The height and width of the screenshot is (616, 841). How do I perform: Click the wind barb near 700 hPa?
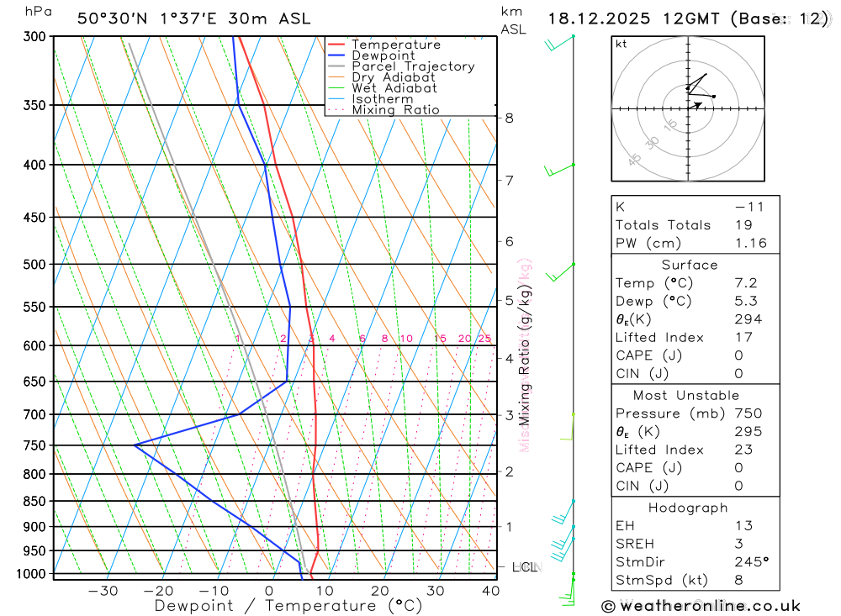click(x=568, y=427)
